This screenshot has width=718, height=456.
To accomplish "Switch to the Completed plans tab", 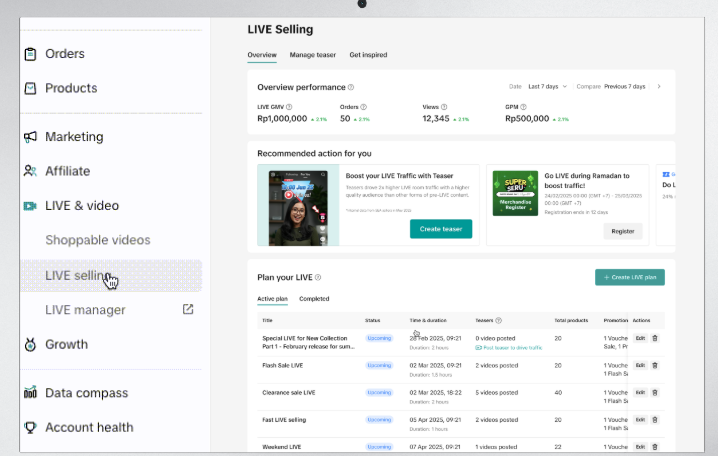I will pos(314,299).
